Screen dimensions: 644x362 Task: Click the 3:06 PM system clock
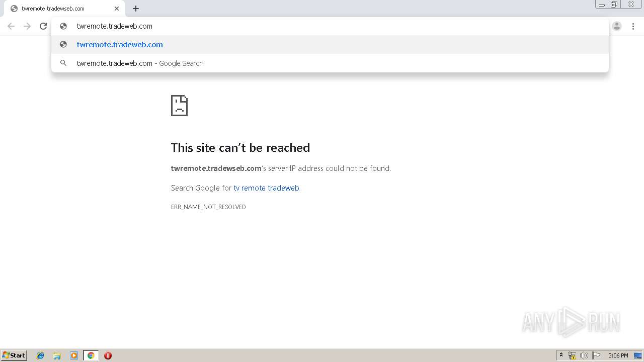(x=618, y=355)
